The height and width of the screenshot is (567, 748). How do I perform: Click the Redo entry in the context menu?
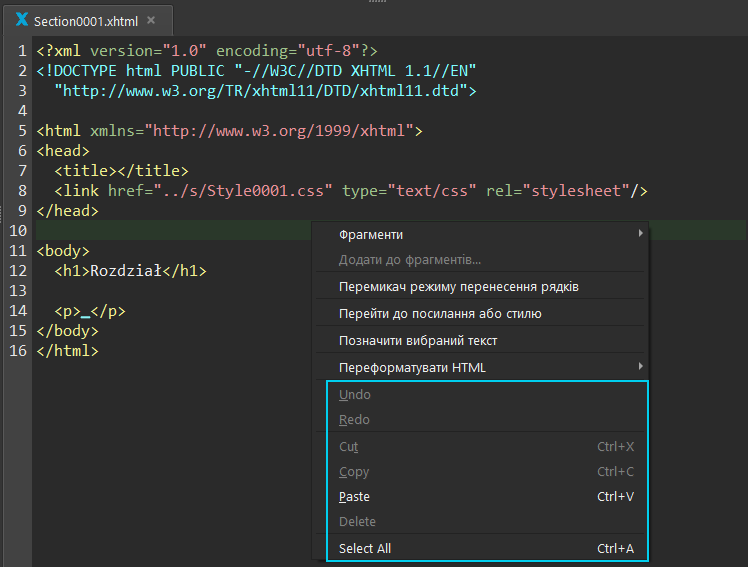[x=355, y=420]
